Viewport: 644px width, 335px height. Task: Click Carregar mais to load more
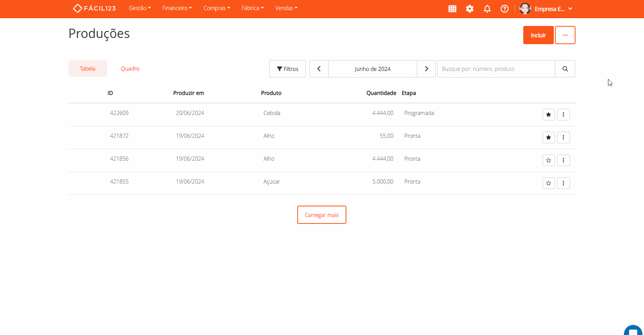322,215
